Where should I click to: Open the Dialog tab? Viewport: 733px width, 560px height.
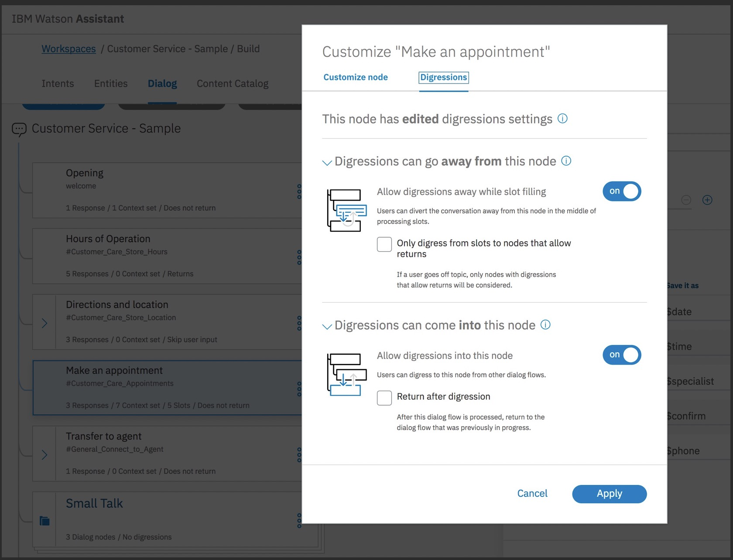pyautogui.click(x=162, y=83)
